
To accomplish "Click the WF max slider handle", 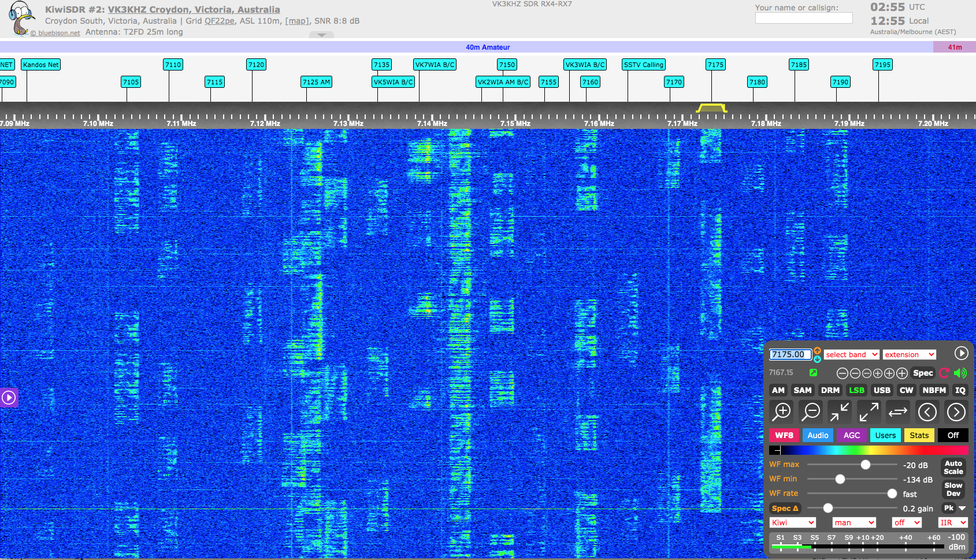I will tap(865, 465).
